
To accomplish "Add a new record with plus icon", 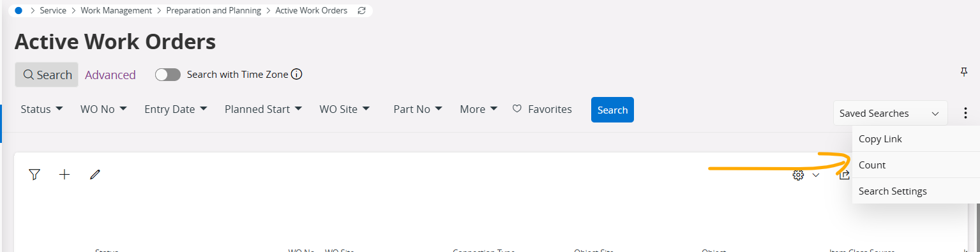I will (64, 174).
